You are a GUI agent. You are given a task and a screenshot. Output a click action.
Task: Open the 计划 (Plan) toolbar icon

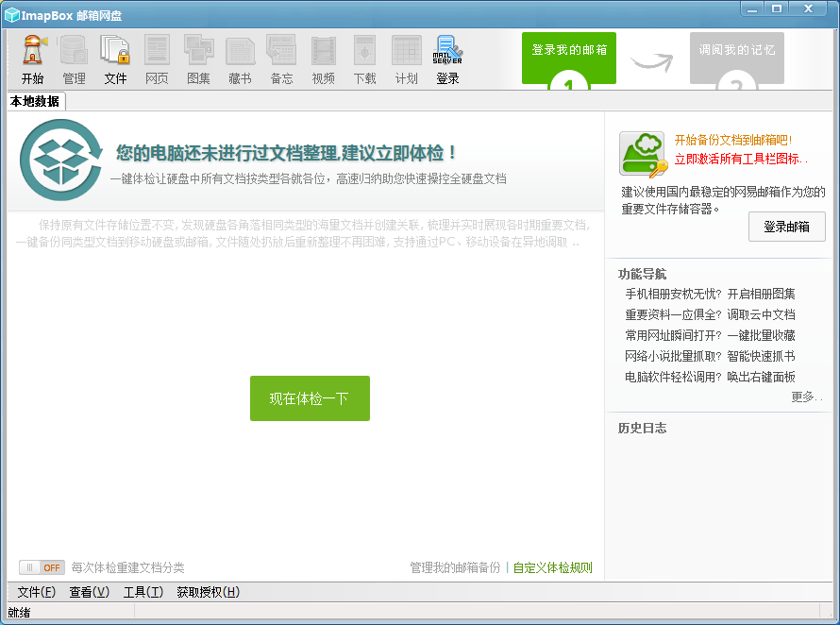(x=406, y=59)
